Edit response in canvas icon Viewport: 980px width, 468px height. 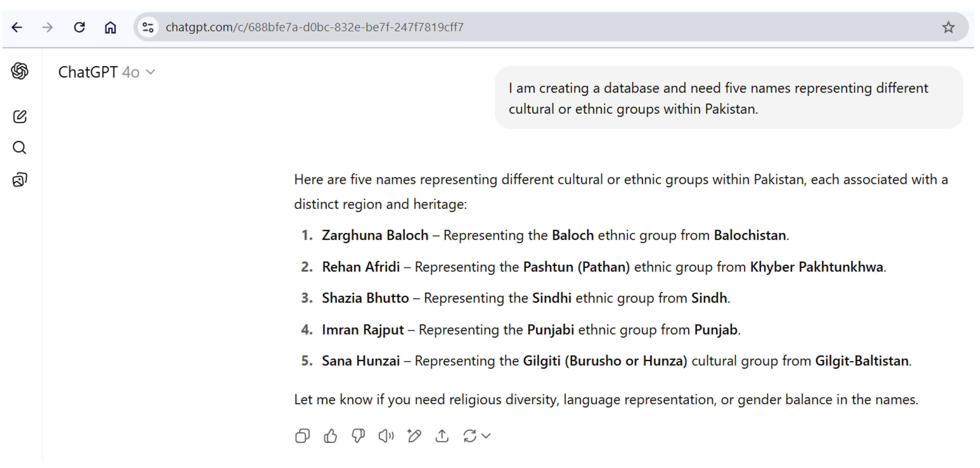click(x=414, y=436)
